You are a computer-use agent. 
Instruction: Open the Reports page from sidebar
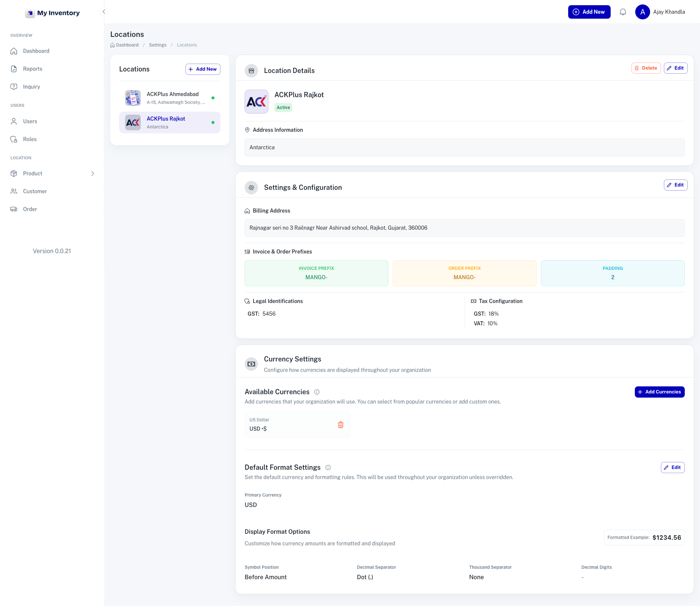(x=32, y=69)
